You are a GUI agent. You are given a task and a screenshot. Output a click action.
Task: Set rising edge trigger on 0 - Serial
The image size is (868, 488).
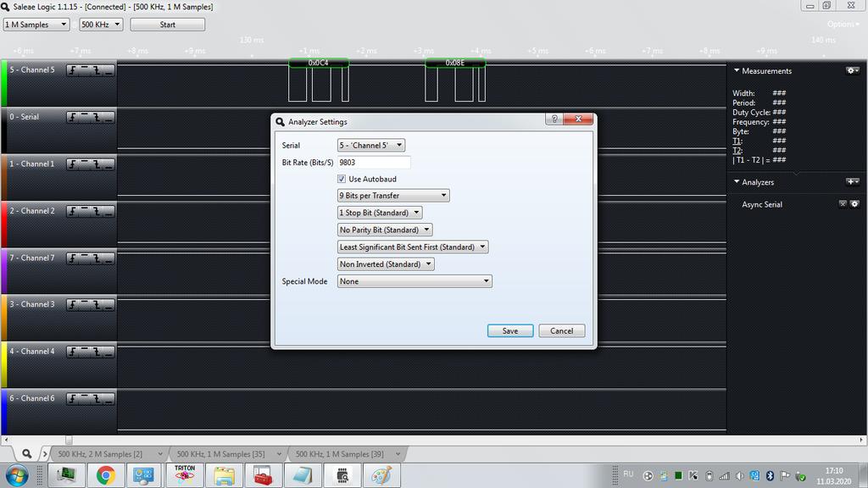tap(73, 117)
